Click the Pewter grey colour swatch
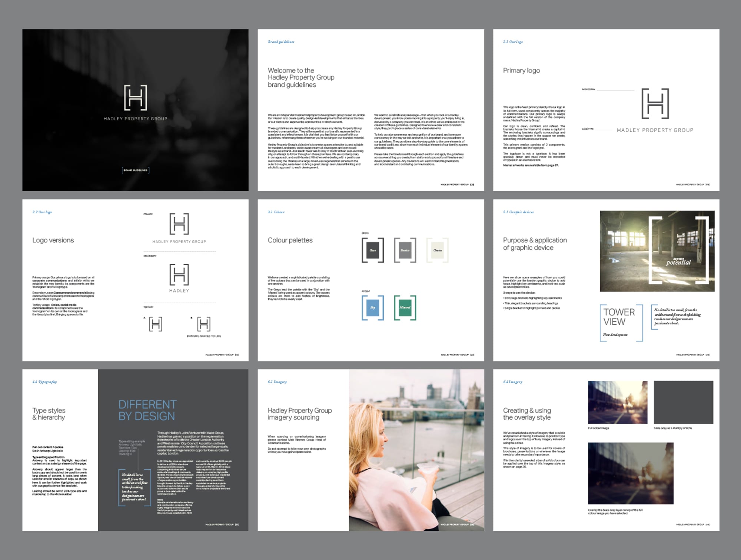This screenshot has width=741, height=560. click(405, 250)
